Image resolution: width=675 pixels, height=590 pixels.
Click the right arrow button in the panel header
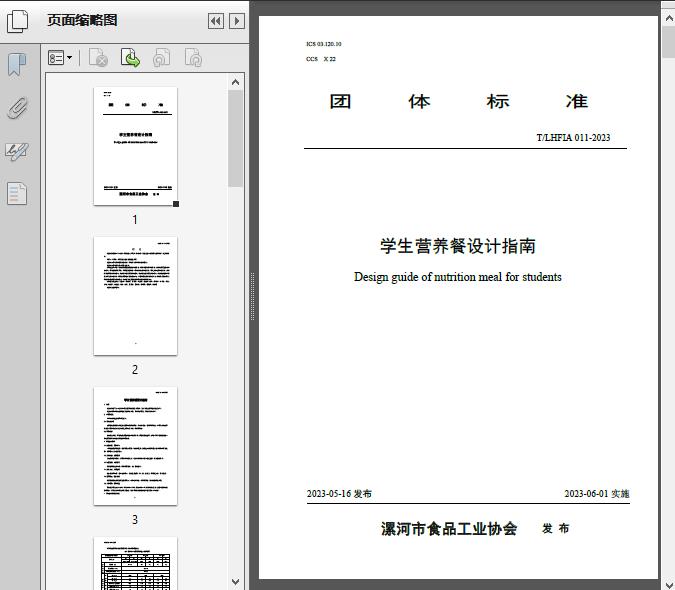[x=237, y=21]
